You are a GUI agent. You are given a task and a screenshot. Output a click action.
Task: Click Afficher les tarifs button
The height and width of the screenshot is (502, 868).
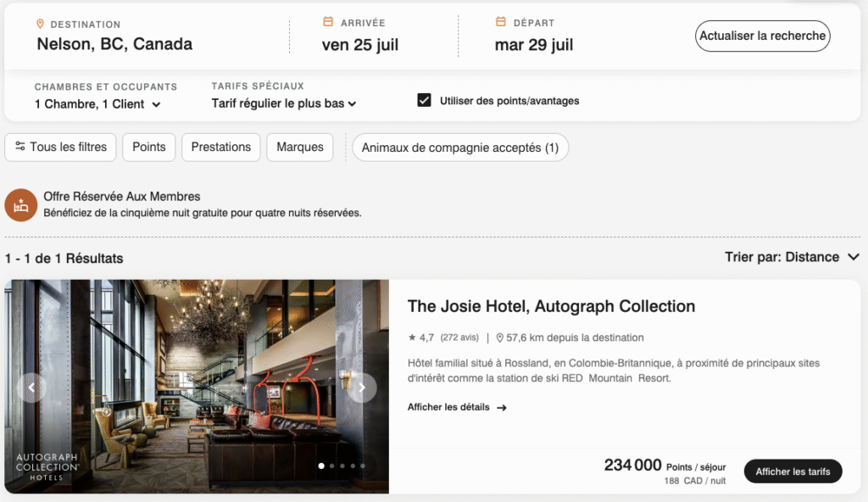pos(793,471)
